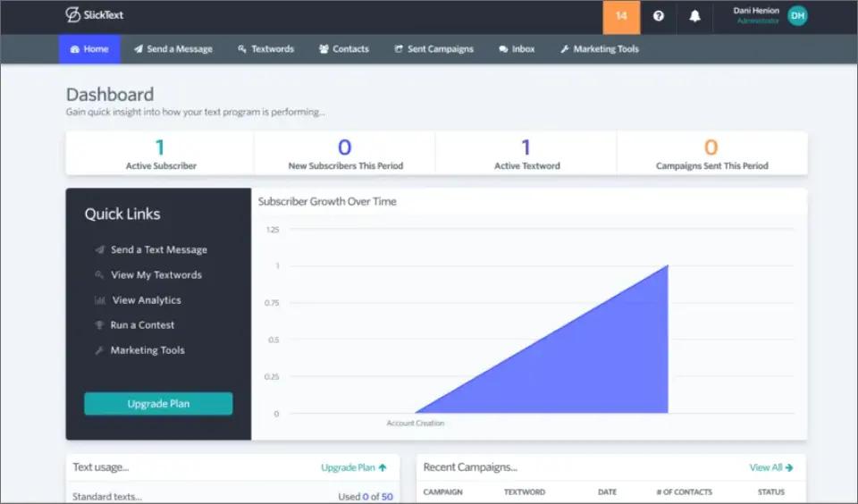Open the Sent Campaigns tab
858x504 pixels.
(x=434, y=49)
